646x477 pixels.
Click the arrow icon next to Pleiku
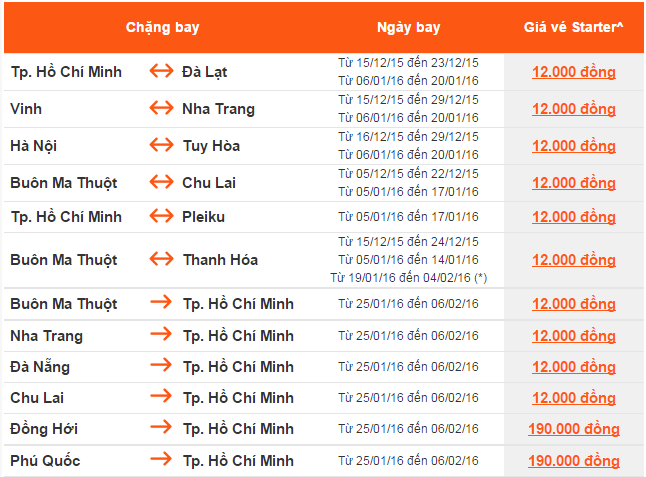pos(161,217)
